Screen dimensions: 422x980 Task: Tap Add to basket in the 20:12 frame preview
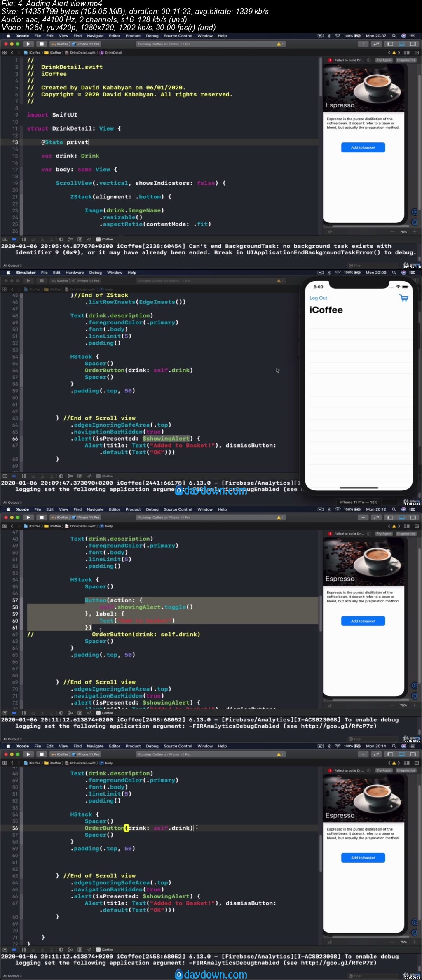pyautogui.click(x=363, y=621)
